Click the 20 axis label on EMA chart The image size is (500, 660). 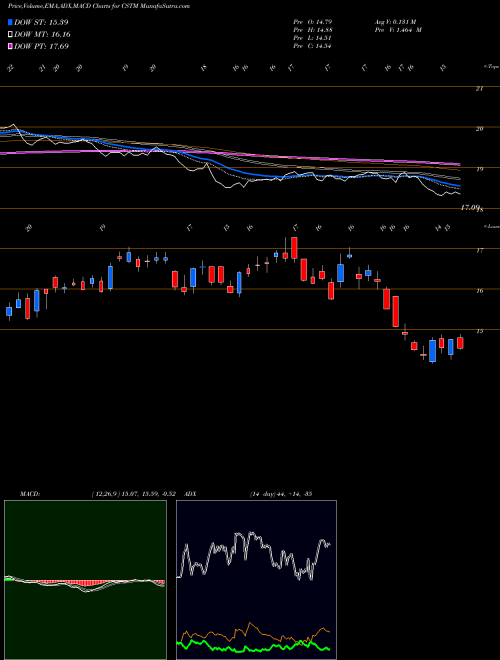coord(479,128)
